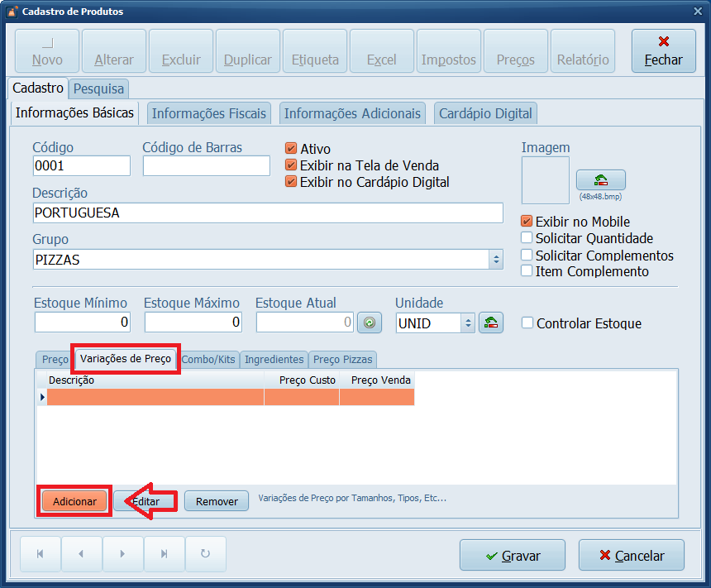
Task: Enable Controlar Estoque checkbox
Action: pos(527,323)
